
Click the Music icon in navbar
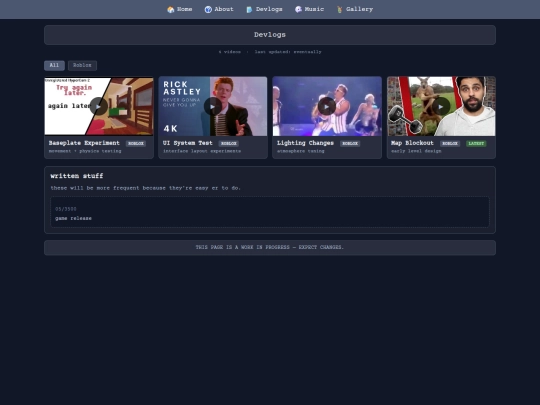pos(298,10)
